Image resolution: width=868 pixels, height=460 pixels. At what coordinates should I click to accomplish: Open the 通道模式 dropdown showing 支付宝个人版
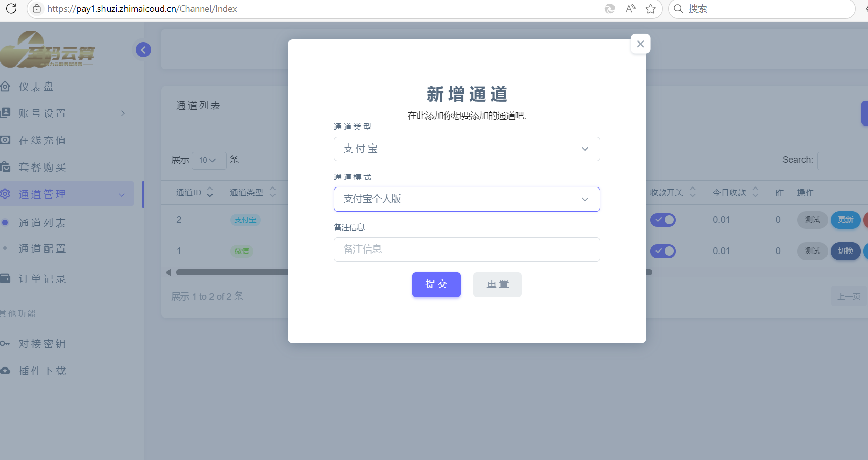pos(467,199)
